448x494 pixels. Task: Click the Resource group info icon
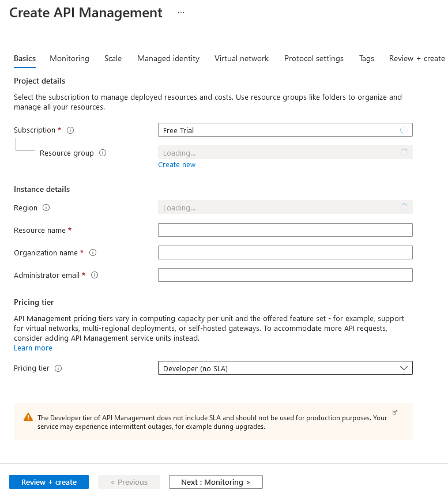[102, 153]
